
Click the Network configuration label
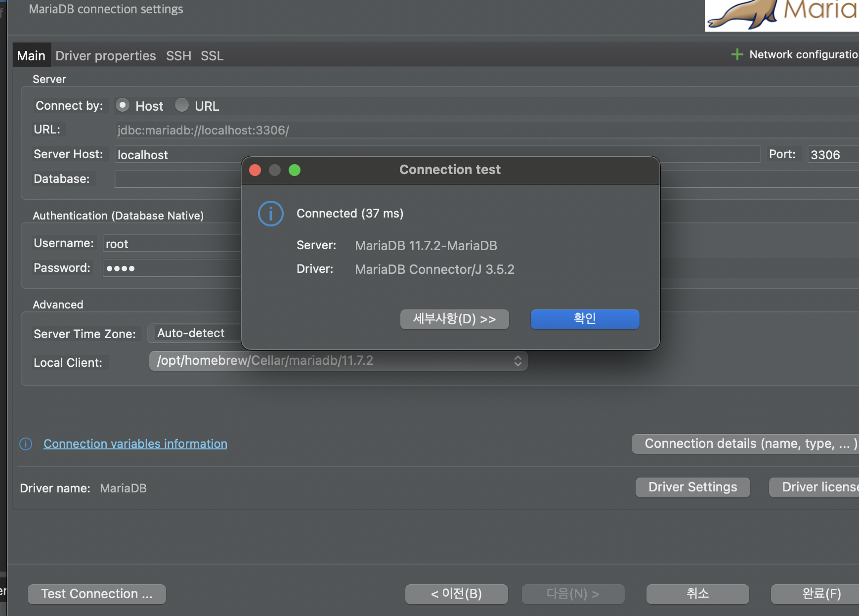pyautogui.click(x=804, y=54)
